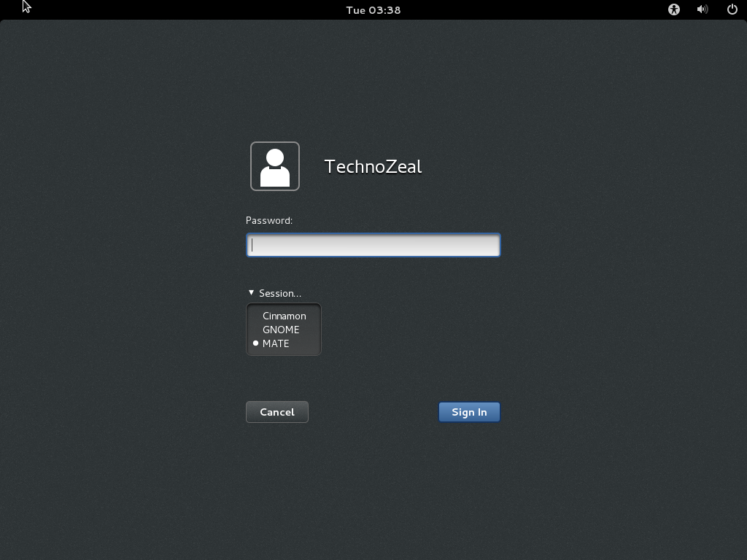Focus the password input field

373,245
